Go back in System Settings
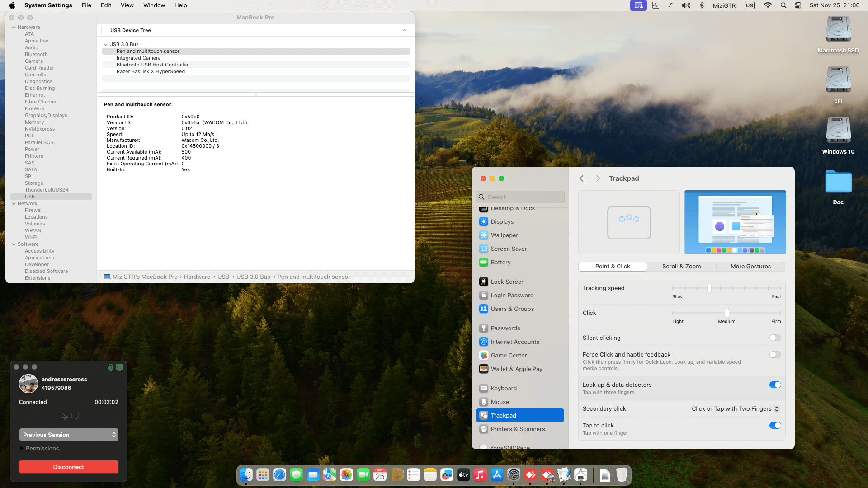The height and width of the screenshot is (488, 868). click(582, 178)
